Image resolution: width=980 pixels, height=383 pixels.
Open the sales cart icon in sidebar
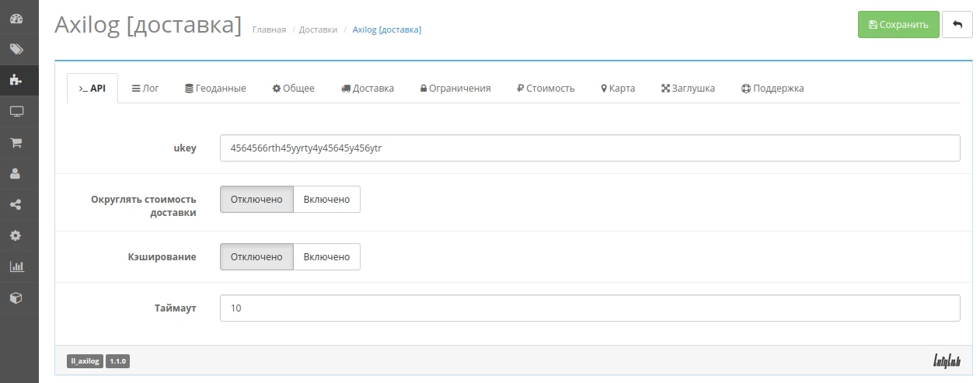16,143
